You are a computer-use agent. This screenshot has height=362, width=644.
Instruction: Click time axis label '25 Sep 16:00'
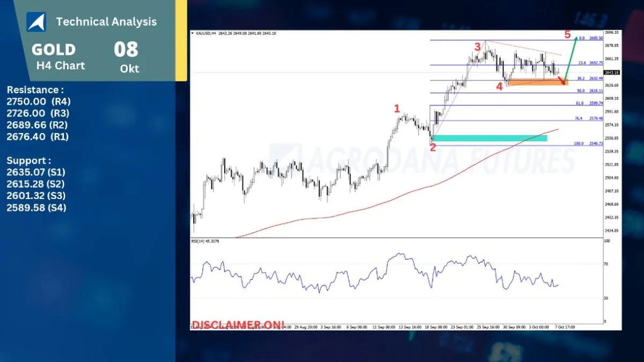pos(488,326)
